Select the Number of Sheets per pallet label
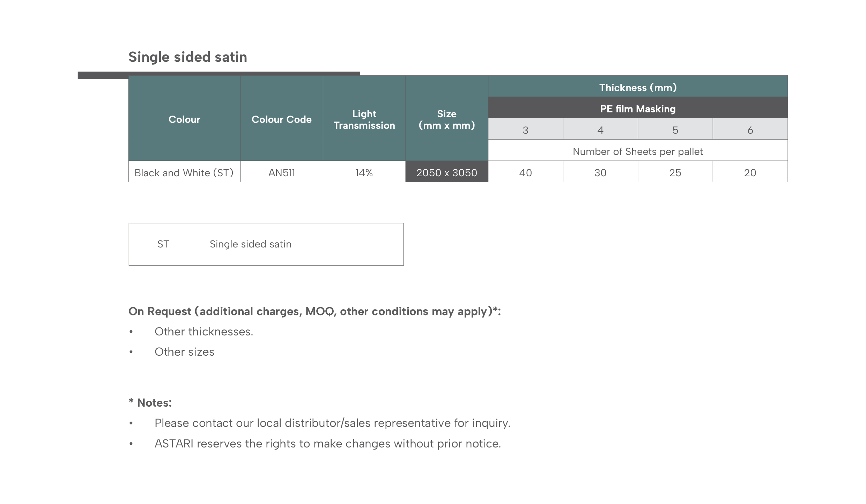The image size is (866, 504). click(x=638, y=151)
